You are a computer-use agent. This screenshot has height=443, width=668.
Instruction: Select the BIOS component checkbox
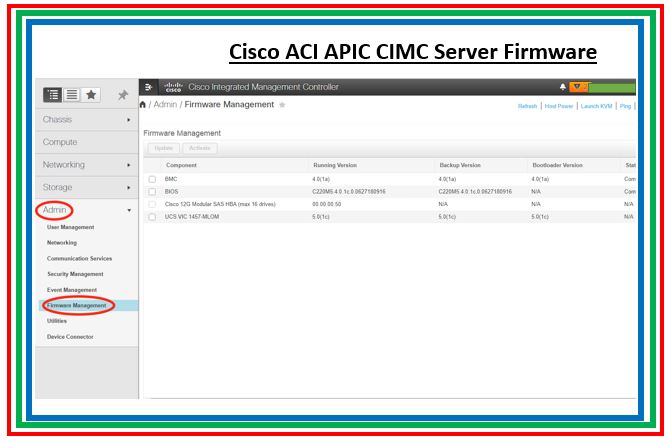click(x=153, y=191)
